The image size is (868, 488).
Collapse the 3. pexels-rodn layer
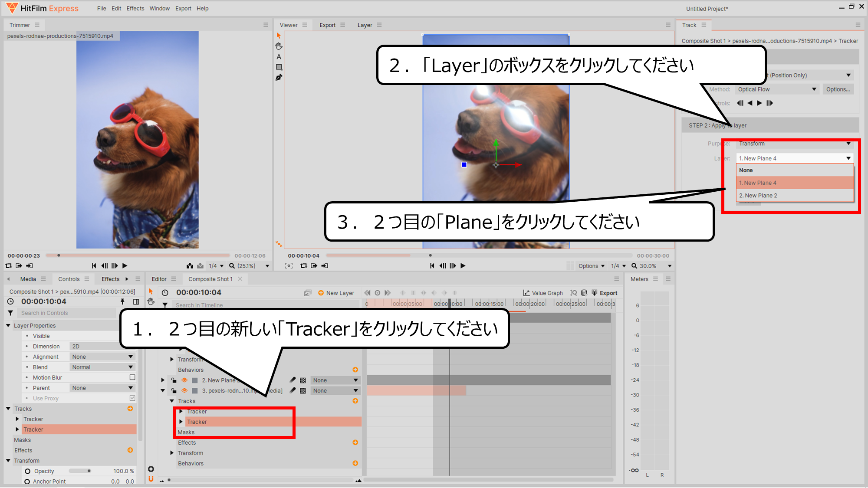click(x=163, y=390)
